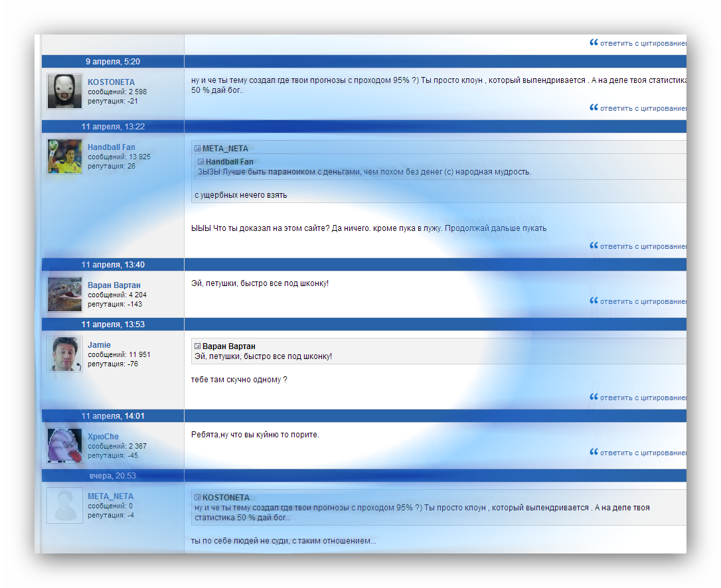
Task: Click KOSTONETA's avatar image
Action: (x=65, y=91)
